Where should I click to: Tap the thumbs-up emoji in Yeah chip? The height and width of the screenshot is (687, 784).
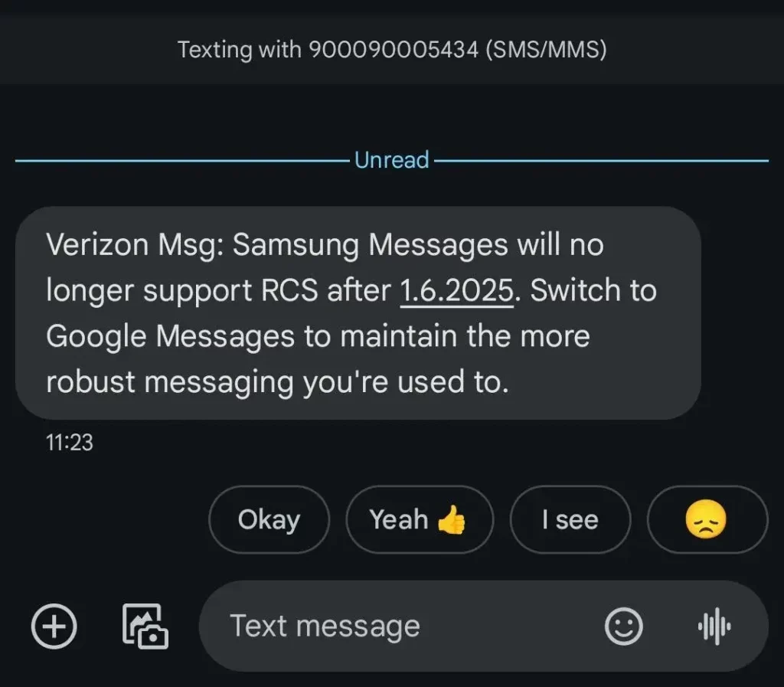click(452, 519)
